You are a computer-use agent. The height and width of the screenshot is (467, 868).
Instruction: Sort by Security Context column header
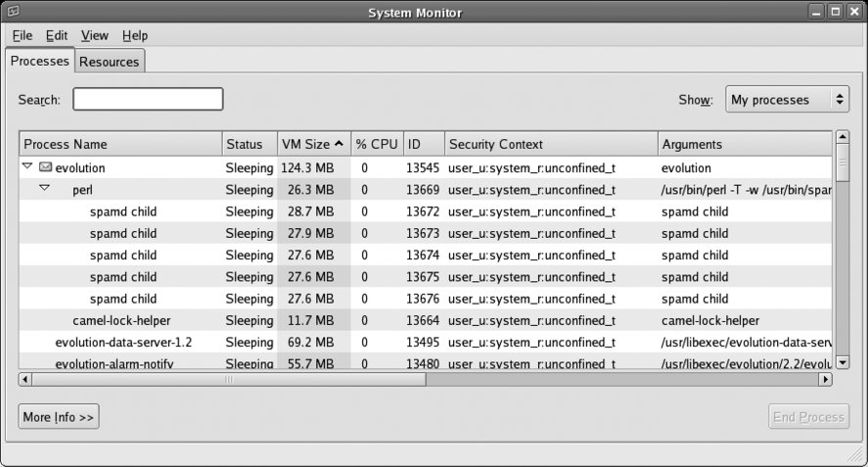point(551,144)
